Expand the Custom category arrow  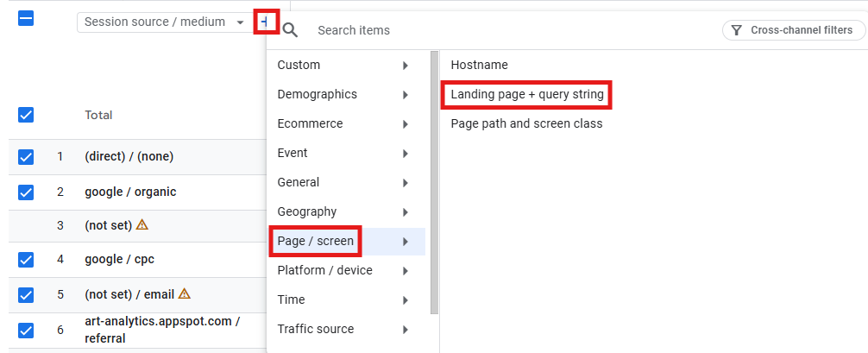pyautogui.click(x=406, y=66)
